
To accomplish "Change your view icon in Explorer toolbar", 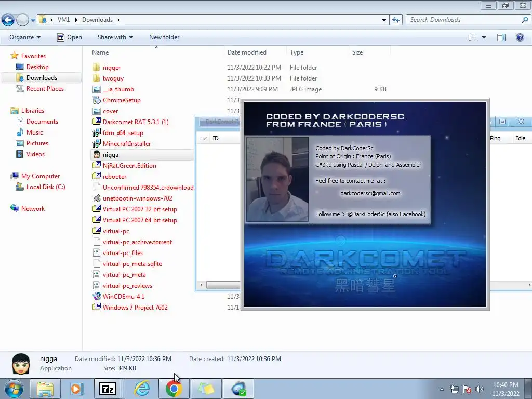I will tap(473, 37).
